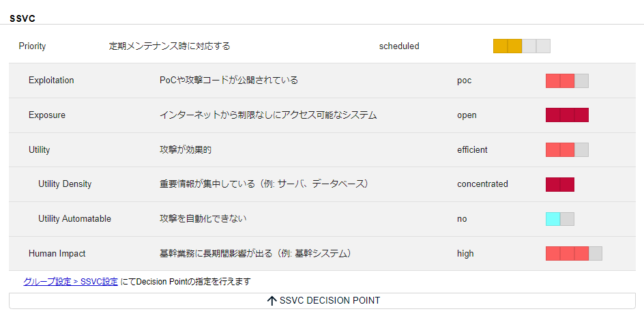Select the Priority row label

32,46
